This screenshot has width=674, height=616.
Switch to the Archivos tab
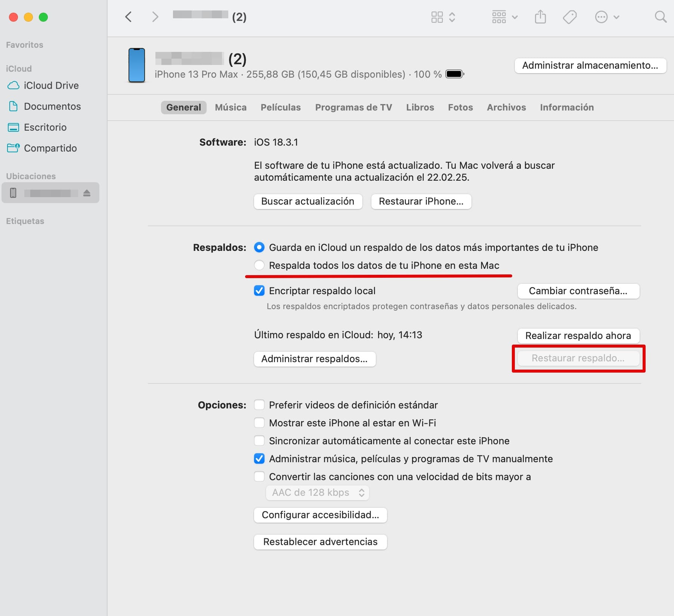[506, 108]
